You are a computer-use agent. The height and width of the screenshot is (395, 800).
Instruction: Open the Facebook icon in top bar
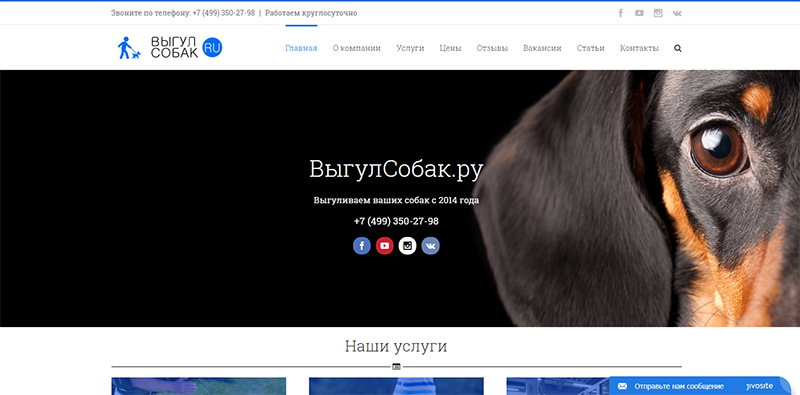(620, 13)
